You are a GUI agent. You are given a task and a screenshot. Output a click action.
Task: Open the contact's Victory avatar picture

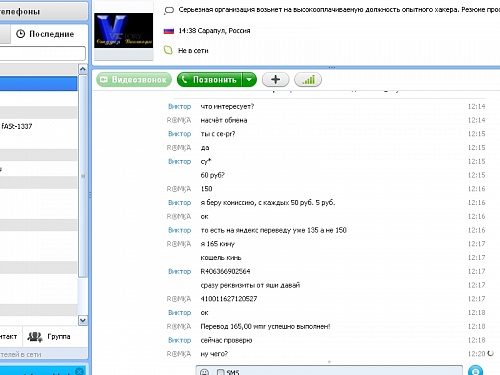coord(123,31)
